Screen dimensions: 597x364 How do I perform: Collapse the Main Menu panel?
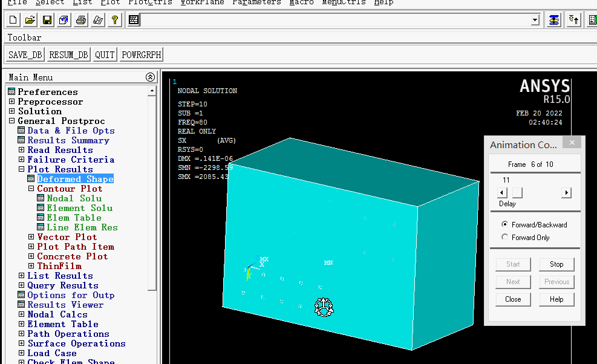coord(150,77)
